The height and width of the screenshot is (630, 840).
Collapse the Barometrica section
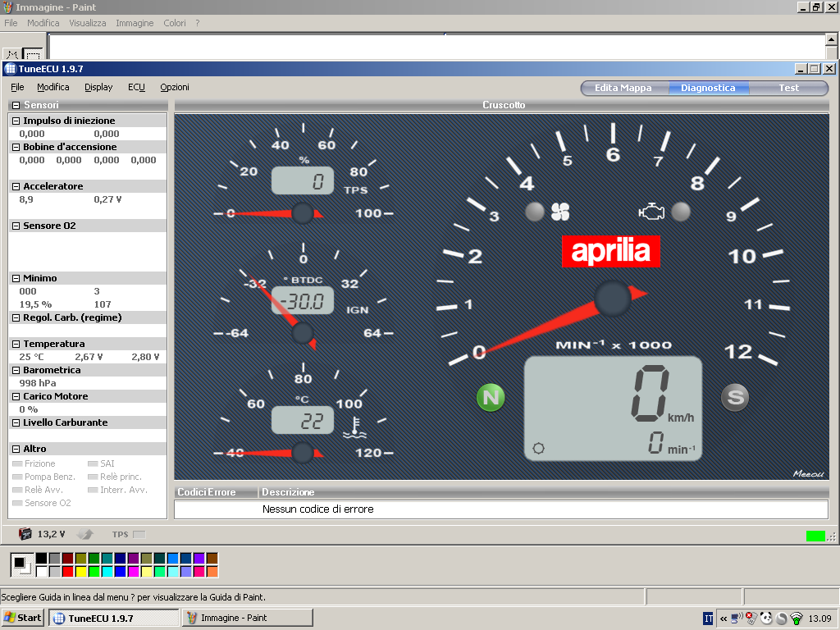[16, 371]
